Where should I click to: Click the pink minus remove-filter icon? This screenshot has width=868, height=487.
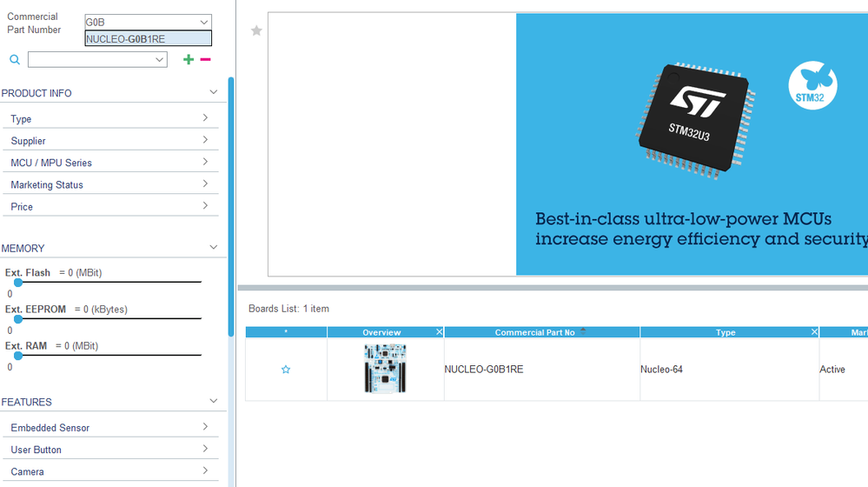[x=205, y=59]
